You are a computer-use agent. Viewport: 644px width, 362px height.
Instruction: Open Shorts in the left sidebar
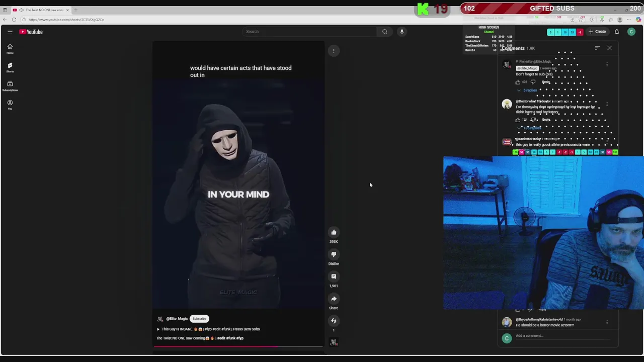coord(10,67)
